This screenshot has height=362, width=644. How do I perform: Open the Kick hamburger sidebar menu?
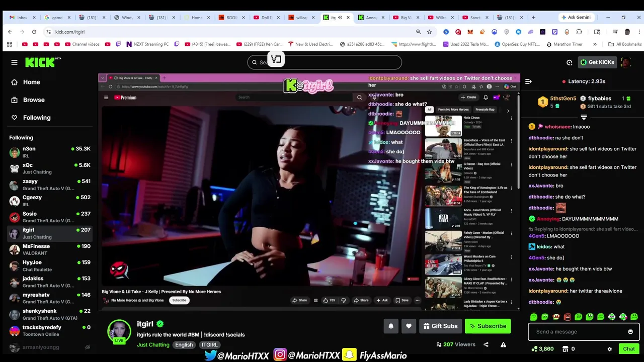[x=14, y=62]
